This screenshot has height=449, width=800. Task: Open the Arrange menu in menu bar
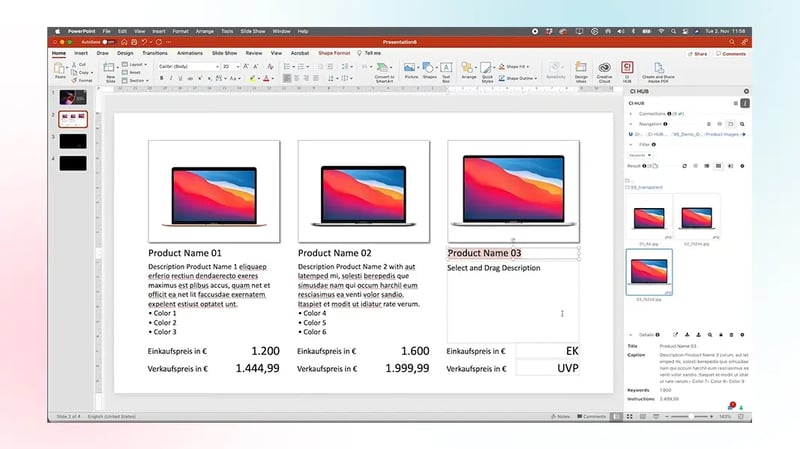point(205,31)
